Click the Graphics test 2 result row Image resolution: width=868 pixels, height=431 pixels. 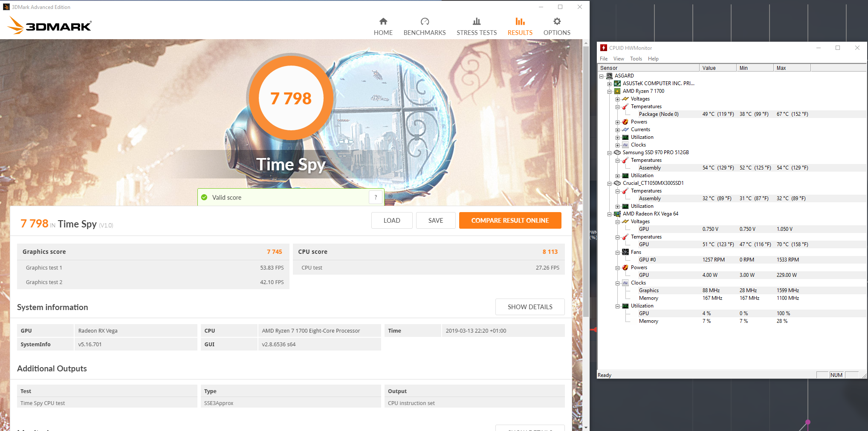coord(153,282)
